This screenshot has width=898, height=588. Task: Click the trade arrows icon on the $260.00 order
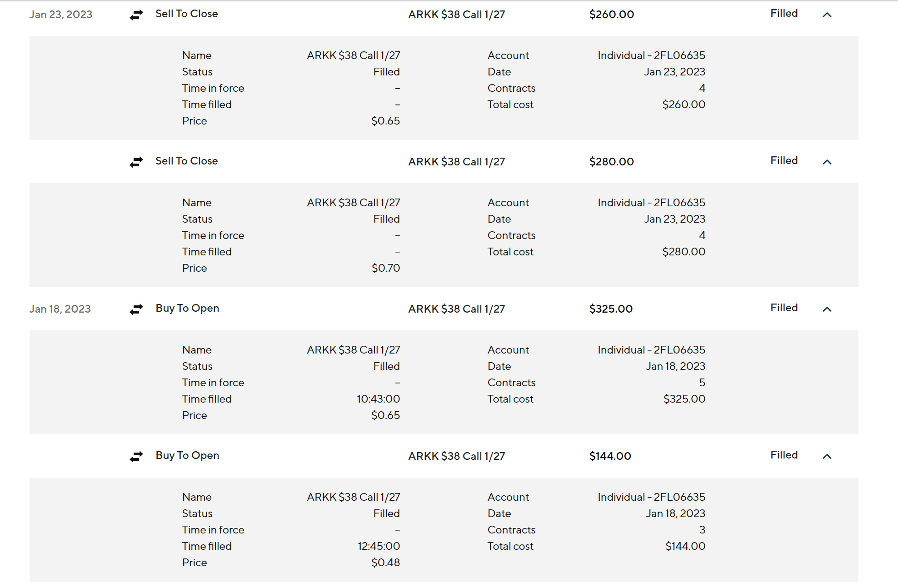click(x=136, y=15)
